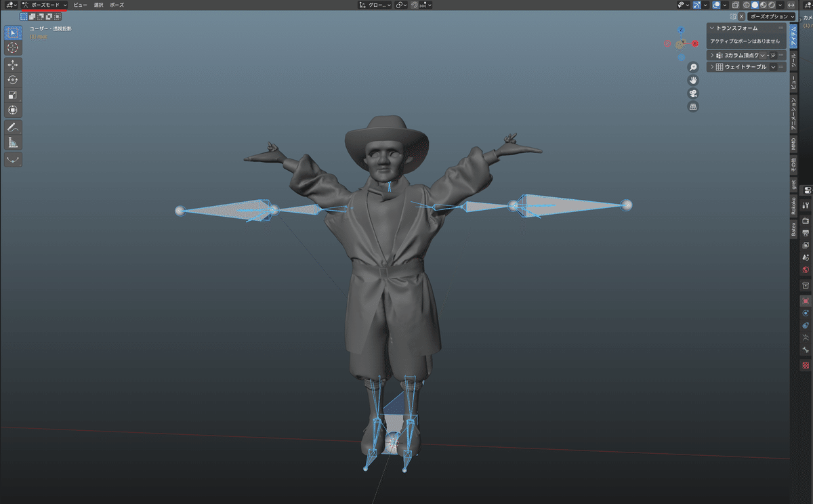813x504 pixels.
Task: Open the Output properties tab icon
Action: (x=806, y=232)
